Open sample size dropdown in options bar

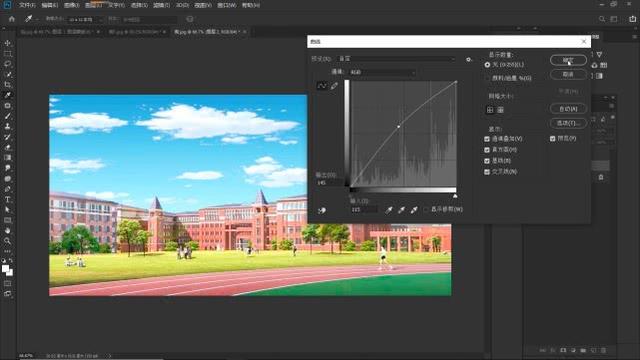click(x=86, y=19)
